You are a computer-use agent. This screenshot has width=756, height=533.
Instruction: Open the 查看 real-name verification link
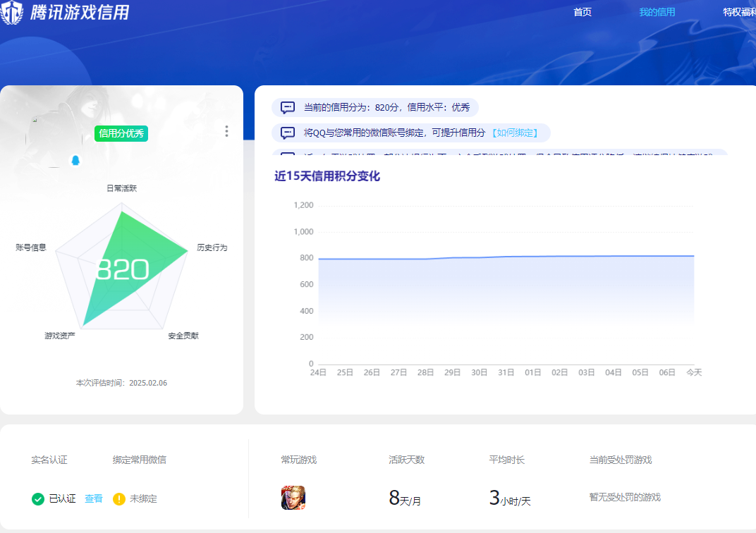[94, 498]
